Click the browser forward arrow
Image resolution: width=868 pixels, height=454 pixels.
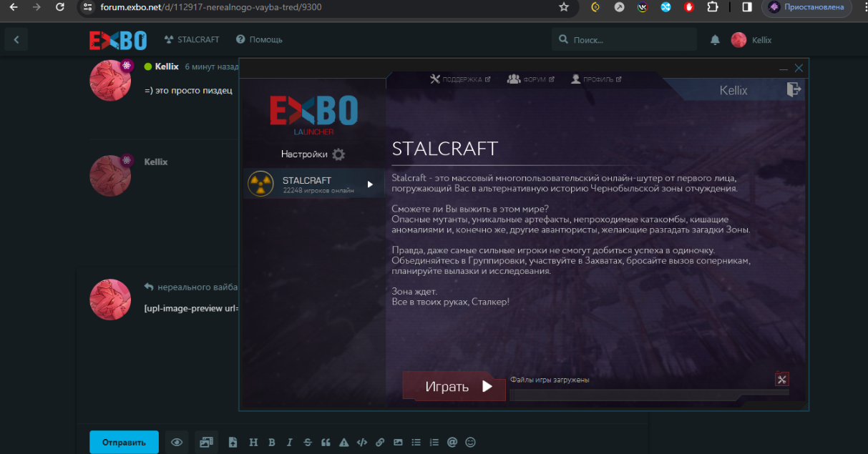tap(36, 7)
